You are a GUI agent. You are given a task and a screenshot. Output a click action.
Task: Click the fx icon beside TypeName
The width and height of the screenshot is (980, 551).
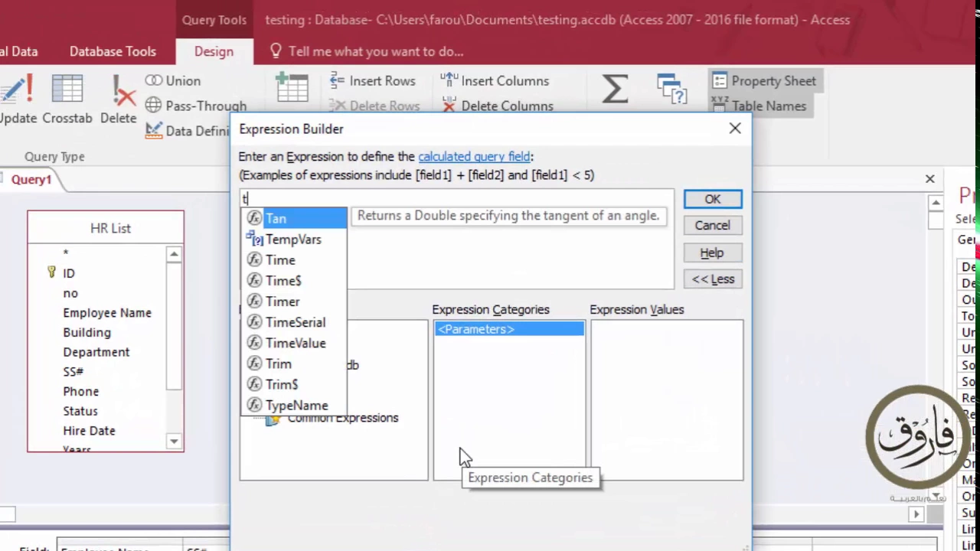(254, 406)
